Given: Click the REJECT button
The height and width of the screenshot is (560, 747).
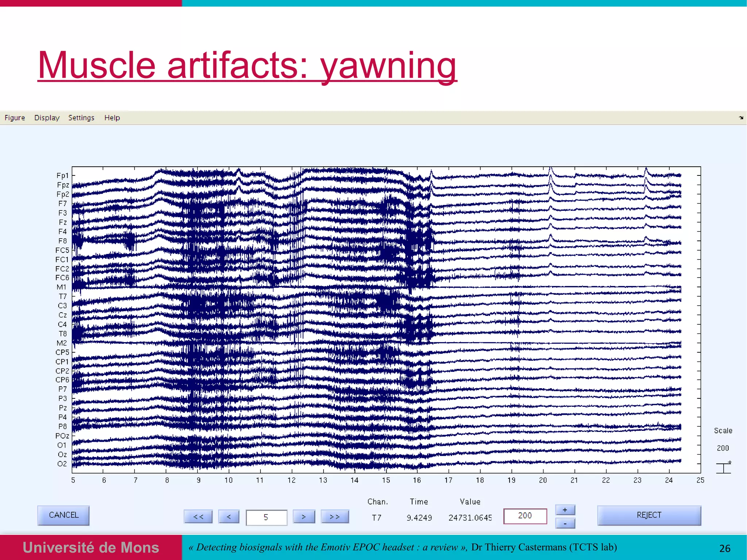Looking at the screenshot, I should click(x=649, y=515).
